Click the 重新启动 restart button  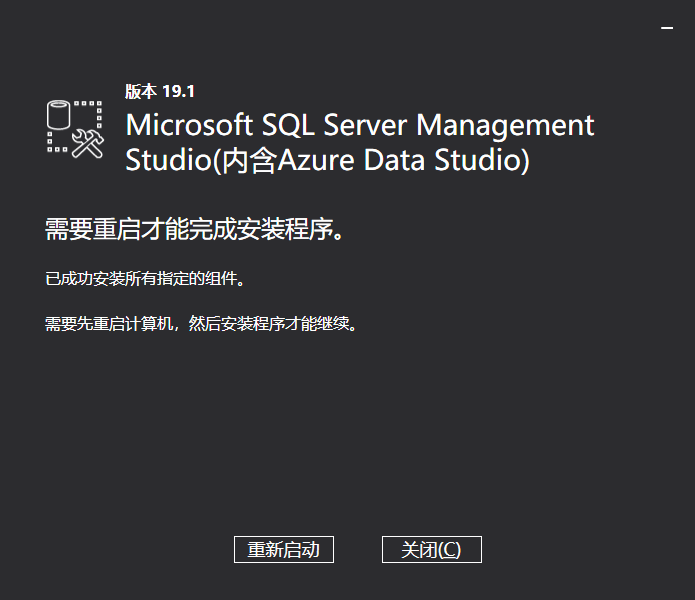(284, 549)
